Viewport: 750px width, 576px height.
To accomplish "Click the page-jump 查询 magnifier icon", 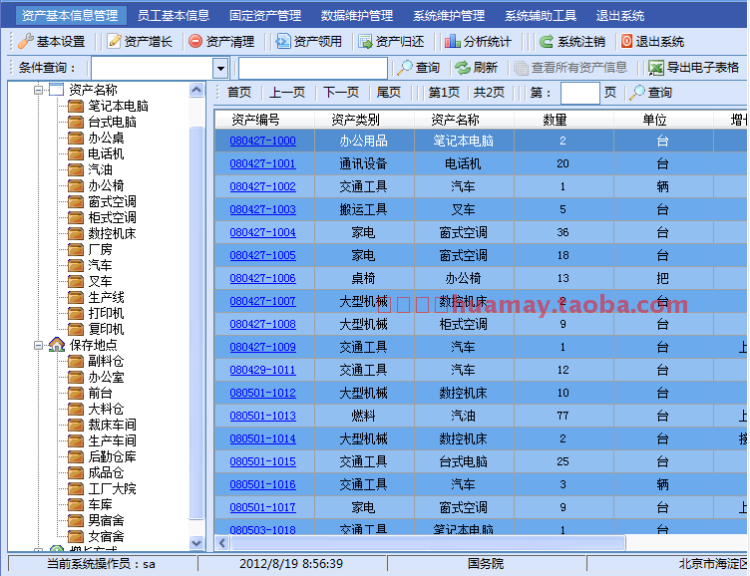I will point(637,92).
